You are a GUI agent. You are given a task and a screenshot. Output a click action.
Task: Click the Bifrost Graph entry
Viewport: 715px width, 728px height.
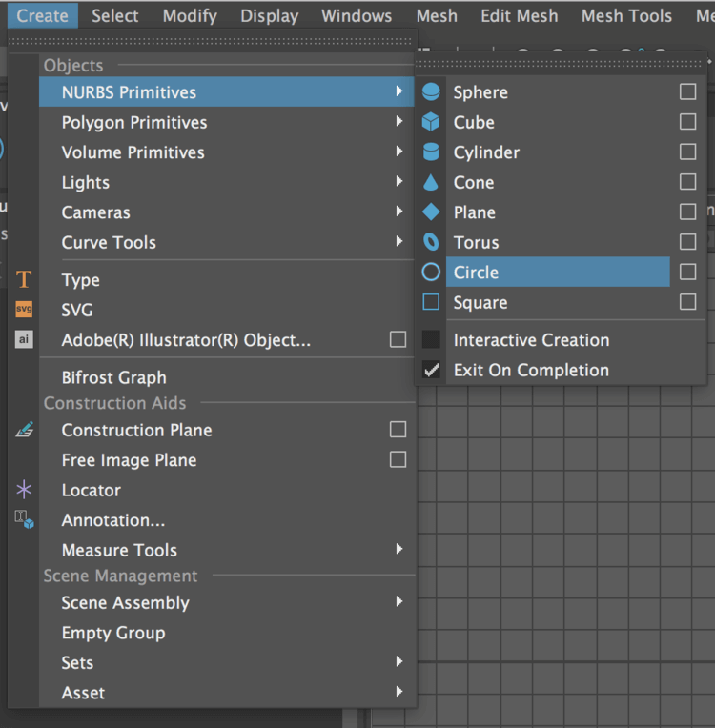click(114, 377)
